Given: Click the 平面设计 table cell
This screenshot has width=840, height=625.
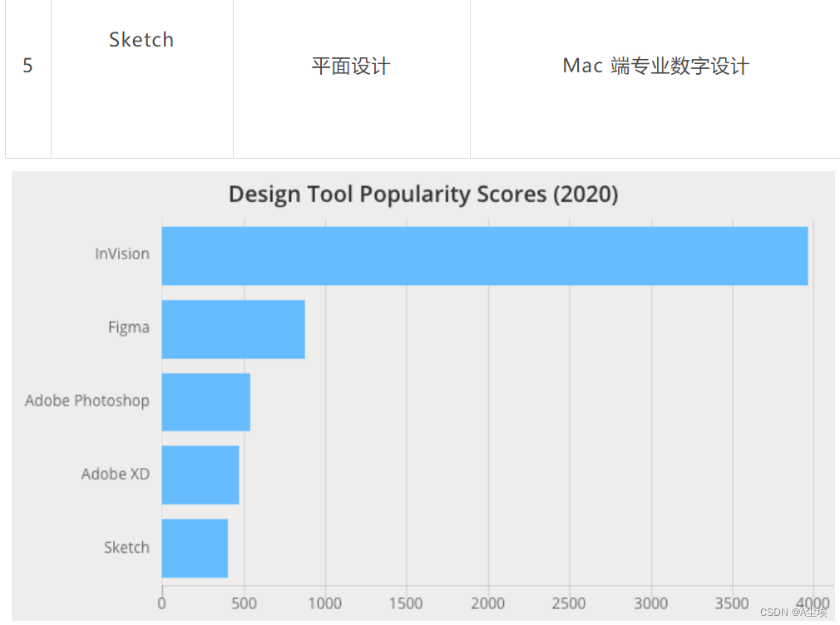Looking at the screenshot, I should tap(352, 79).
